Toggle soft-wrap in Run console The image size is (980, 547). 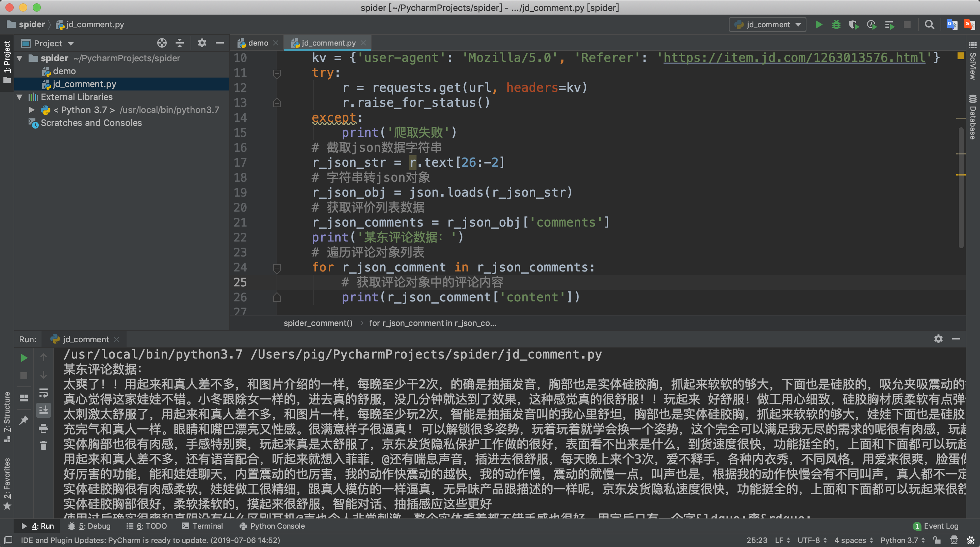coord(43,393)
